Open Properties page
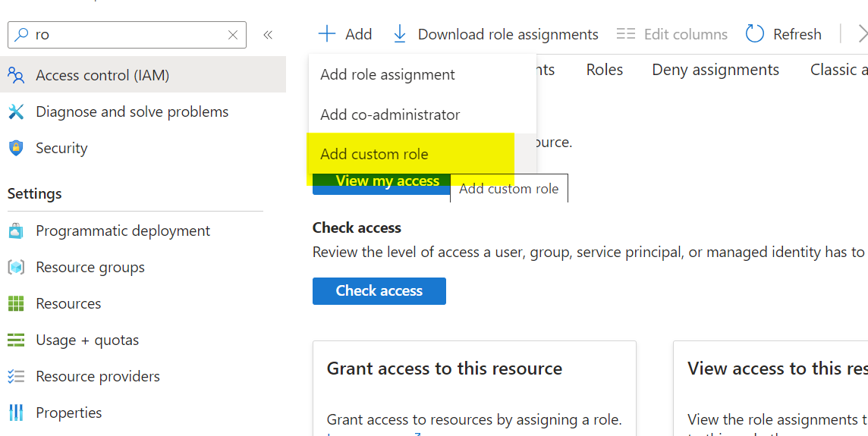The height and width of the screenshot is (436, 868). click(x=68, y=412)
